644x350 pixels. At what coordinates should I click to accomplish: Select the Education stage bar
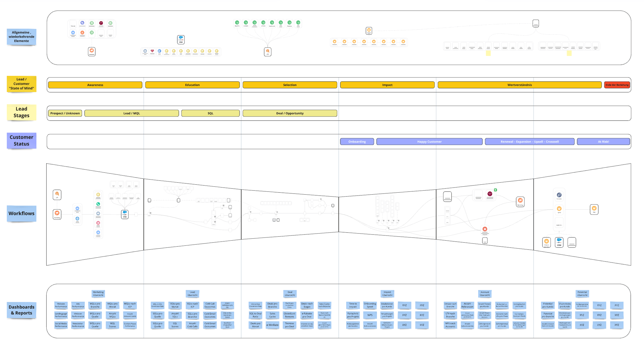coord(192,85)
